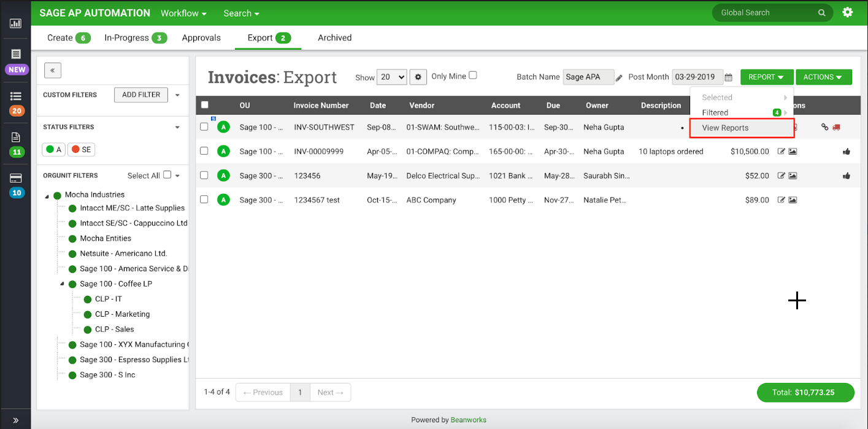The height and width of the screenshot is (429, 868).
Task: Check the checkbox for invoice 123456
Action: [204, 176]
